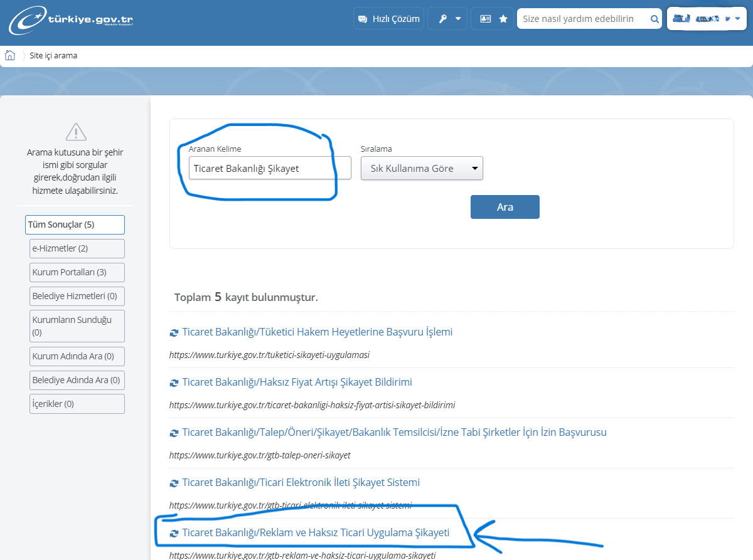Select the Kurumların Sunduğu (0) filter
753x560 pixels.
click(x=77, y=325)
